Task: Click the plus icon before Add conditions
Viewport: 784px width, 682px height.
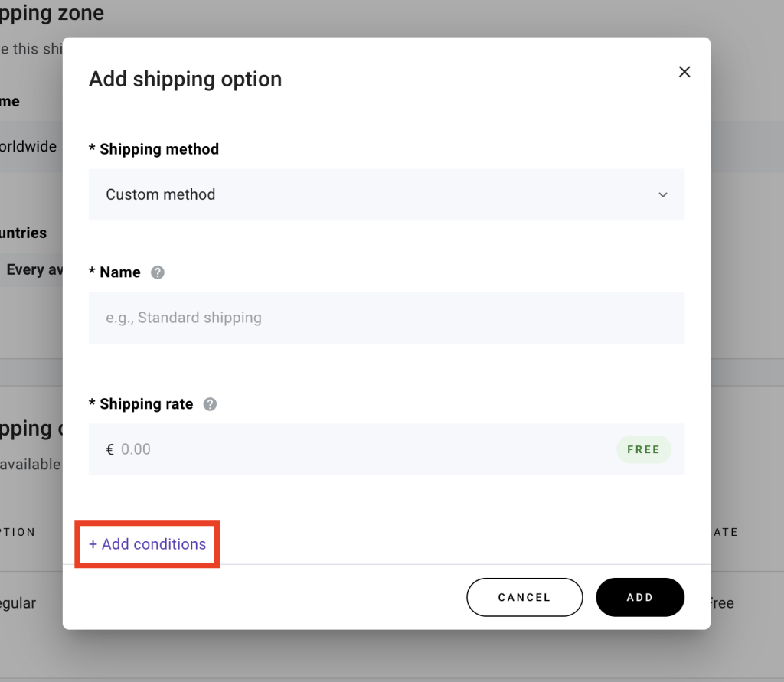Action: pyautogui.click(x=93, y=544)
